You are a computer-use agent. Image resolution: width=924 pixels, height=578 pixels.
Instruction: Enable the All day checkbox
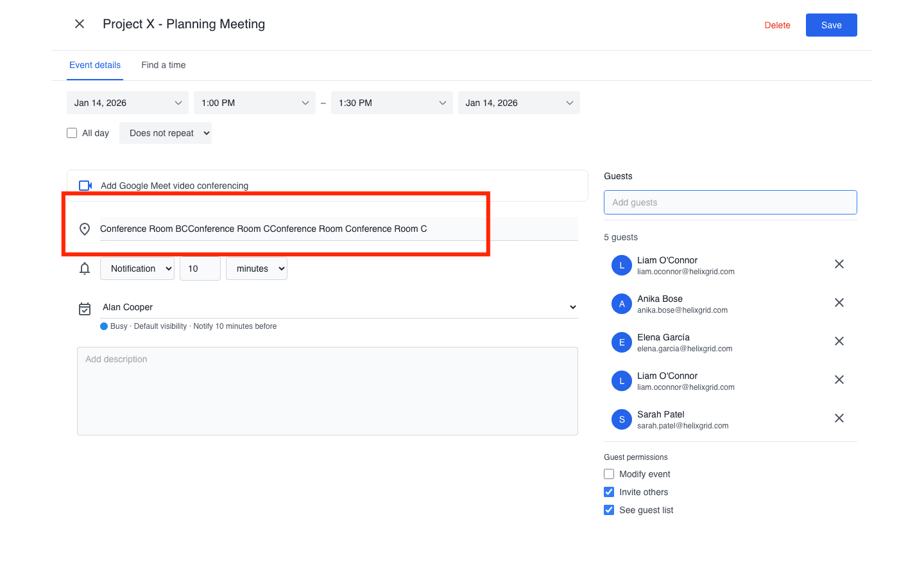coord(72,133)
